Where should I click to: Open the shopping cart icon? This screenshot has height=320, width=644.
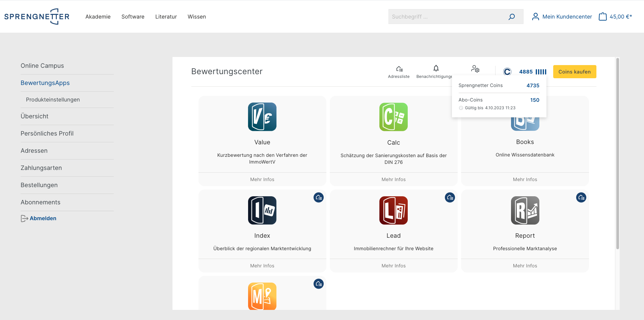pos(602,17)
